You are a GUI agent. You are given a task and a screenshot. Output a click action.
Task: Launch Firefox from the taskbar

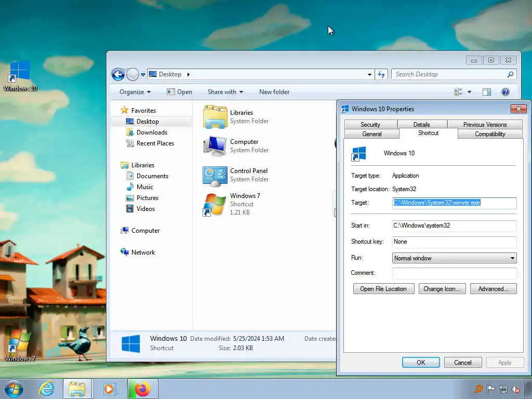142,389
